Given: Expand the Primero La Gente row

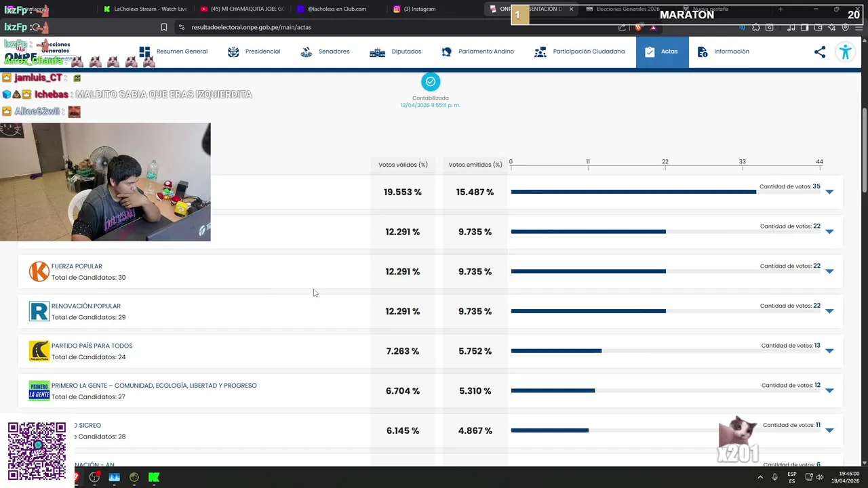Looking at the screenshot, I should coord(829,391).
